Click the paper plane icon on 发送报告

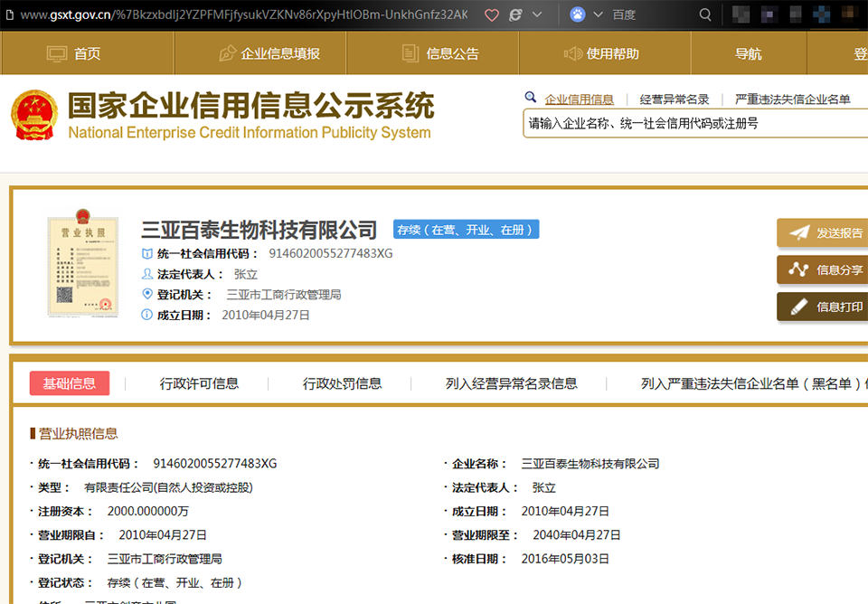pyautogui.click(x=799, y=232)
